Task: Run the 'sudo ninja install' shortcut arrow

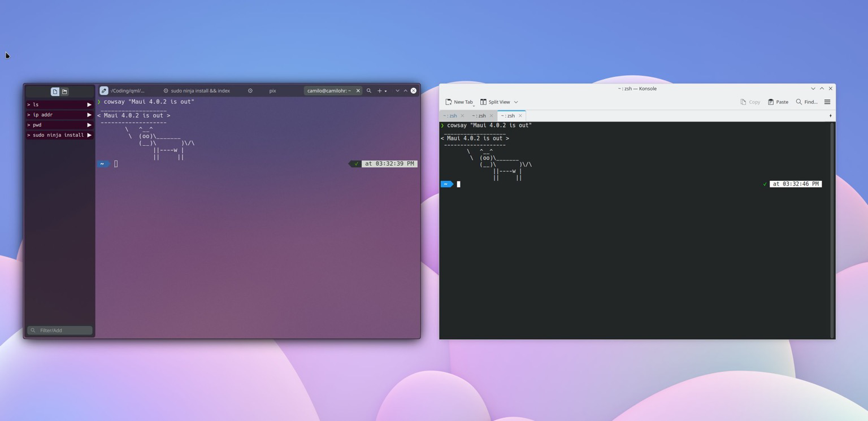Action: tap(89, 135)
